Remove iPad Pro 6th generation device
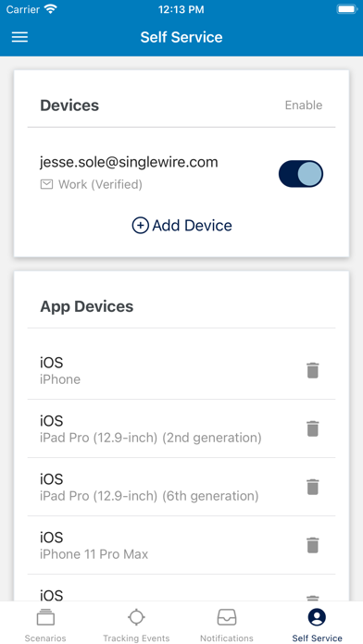 tap(312, 487)
